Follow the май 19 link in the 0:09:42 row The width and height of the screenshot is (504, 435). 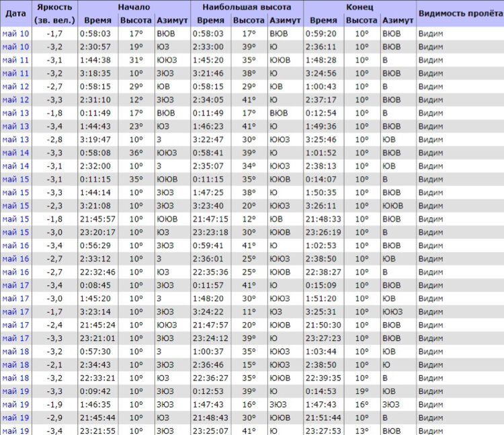tap(15, 391)
